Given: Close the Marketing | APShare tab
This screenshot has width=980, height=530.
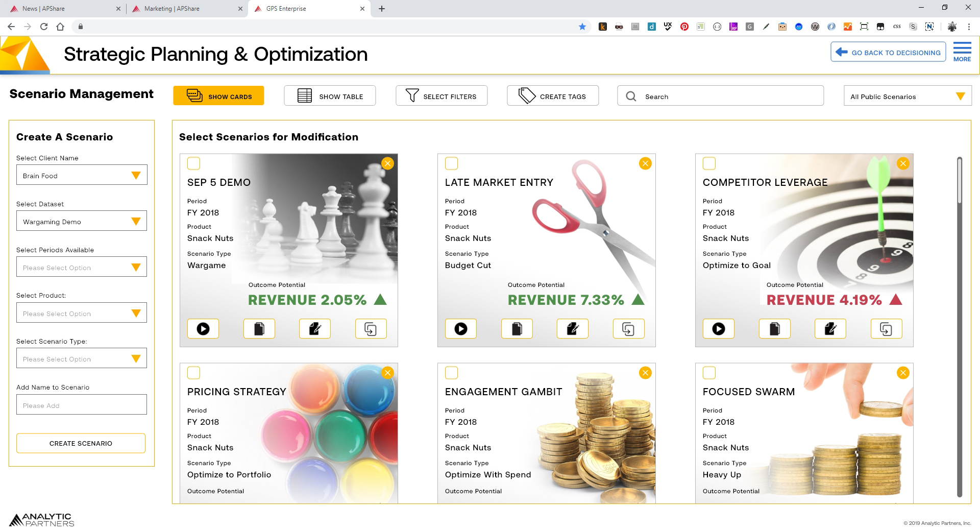Looking at the screenshot, I should 240,9.
